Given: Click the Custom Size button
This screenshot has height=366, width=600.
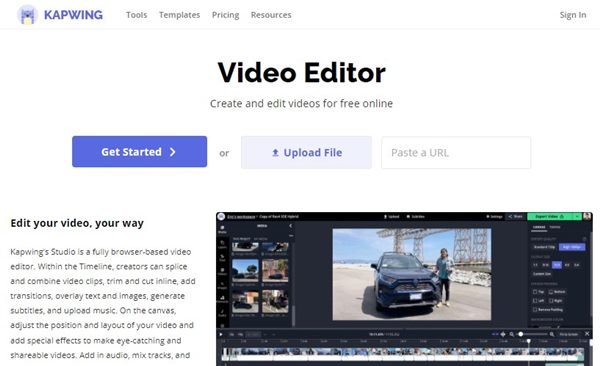Looking at the screenshot, I should point(542,274).
